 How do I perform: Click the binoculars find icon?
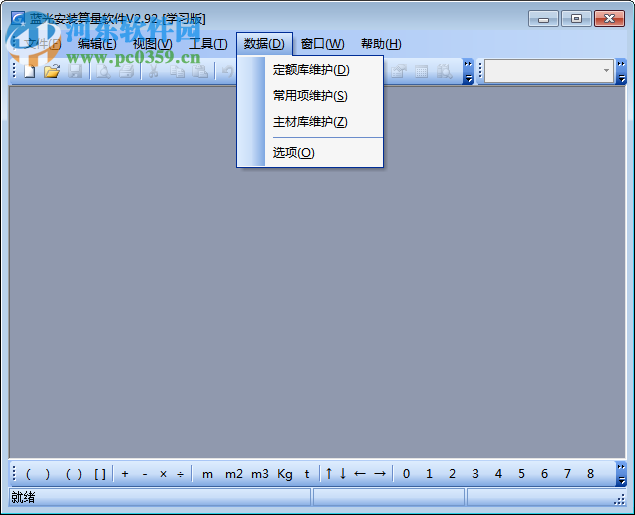click(x=445, y=72)
